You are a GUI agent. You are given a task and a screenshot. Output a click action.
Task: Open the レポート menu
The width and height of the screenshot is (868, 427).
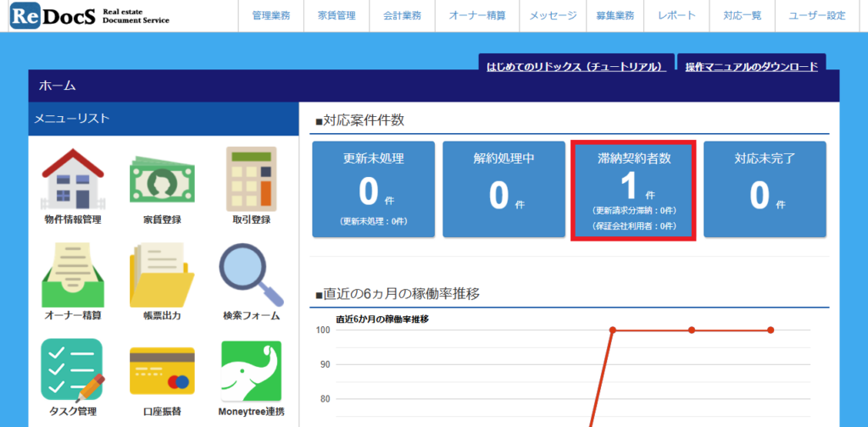[x=676, y=16]
